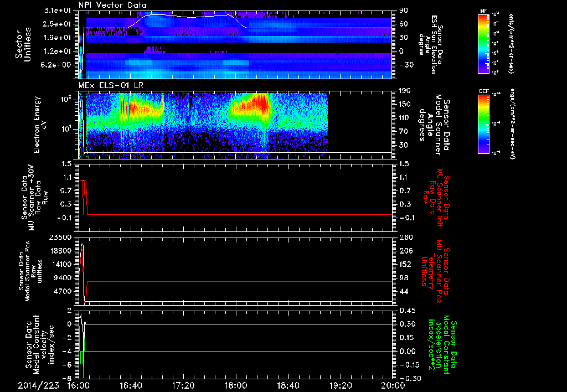Click the 16:00 time axis label
Viewport: 567px width, 392px height.
[x=79, y=385]
